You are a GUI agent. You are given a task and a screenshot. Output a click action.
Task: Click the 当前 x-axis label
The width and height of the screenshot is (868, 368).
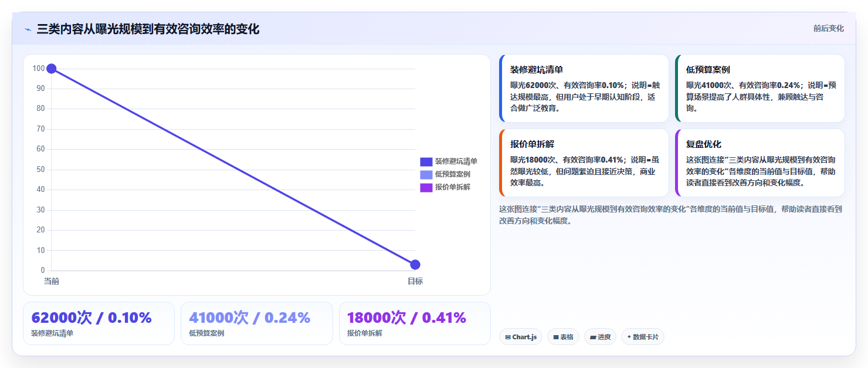pyautogui.click(x=52, y=281)
